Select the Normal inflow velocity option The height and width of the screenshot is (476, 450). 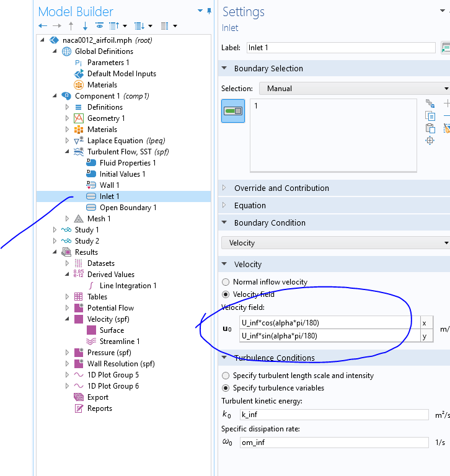(x=226, y=282)
